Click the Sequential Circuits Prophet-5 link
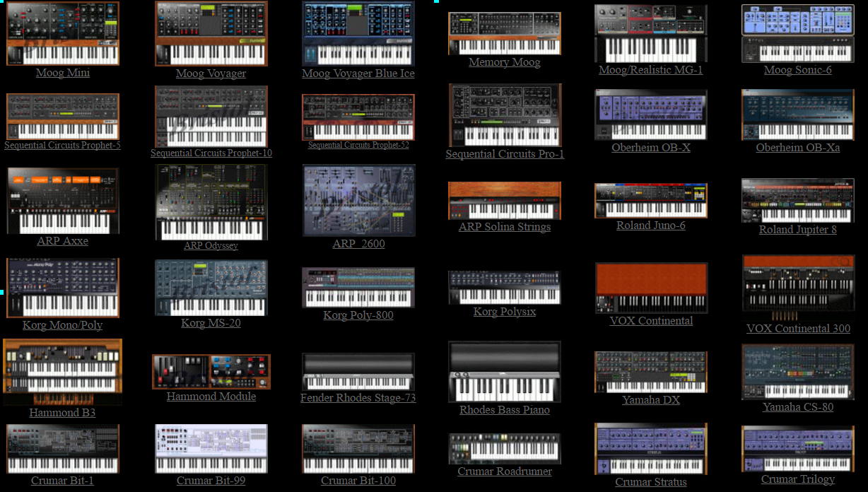 [x=62, y=146]
